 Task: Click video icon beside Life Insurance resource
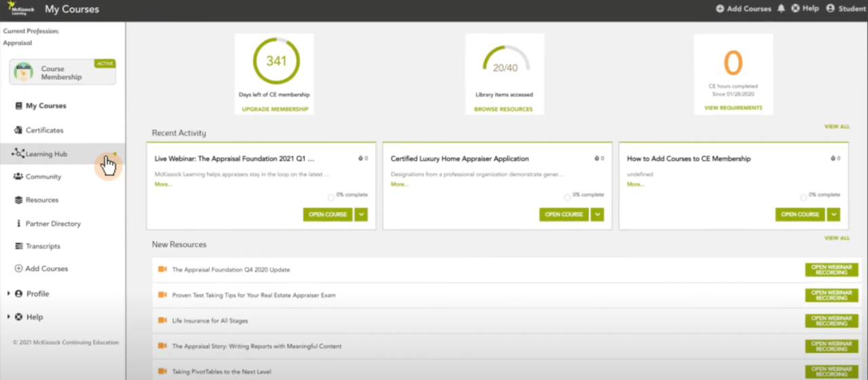162,320
